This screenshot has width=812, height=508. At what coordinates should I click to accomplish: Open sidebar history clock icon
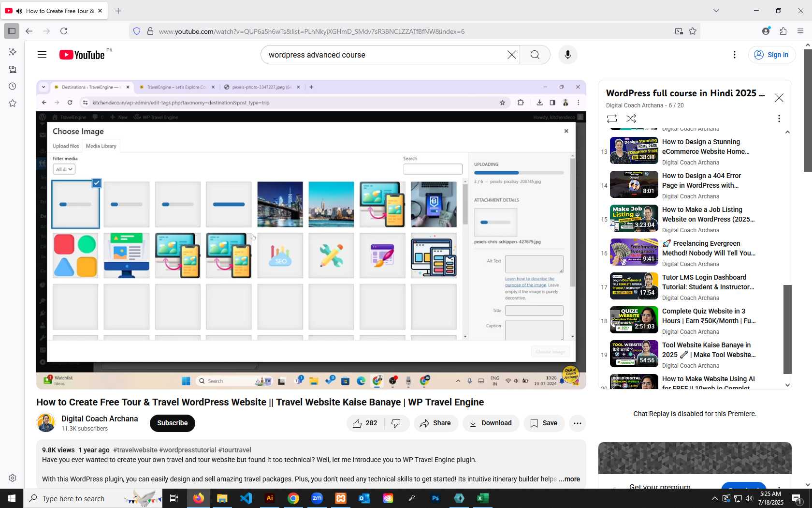click(13, 86)
